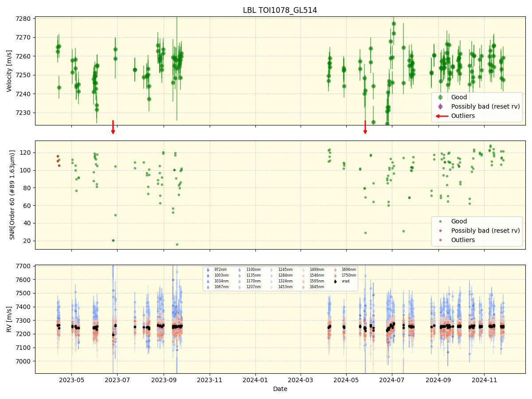Click the 20 SNR tick label
Image resolution: width=532 pixels, height=399 pixels.
(x=28, y=241)
